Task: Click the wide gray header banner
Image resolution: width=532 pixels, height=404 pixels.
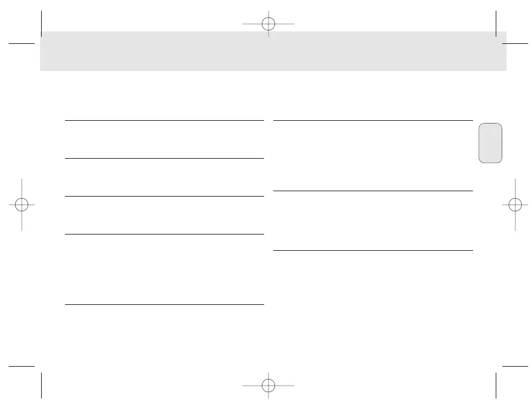Action: [x=273, y=51]
